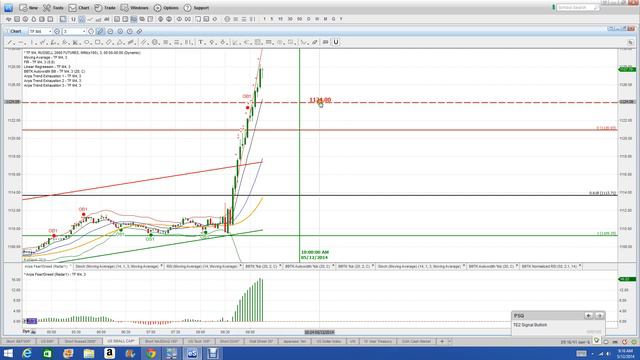640x360 pixels.
Task: Click the green connection indicator in status bar
Action: click(634, 341)
